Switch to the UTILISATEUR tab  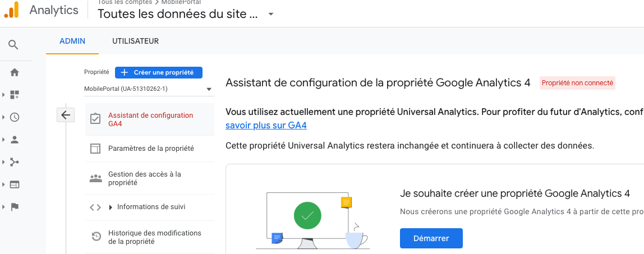(x=135, y=41)
